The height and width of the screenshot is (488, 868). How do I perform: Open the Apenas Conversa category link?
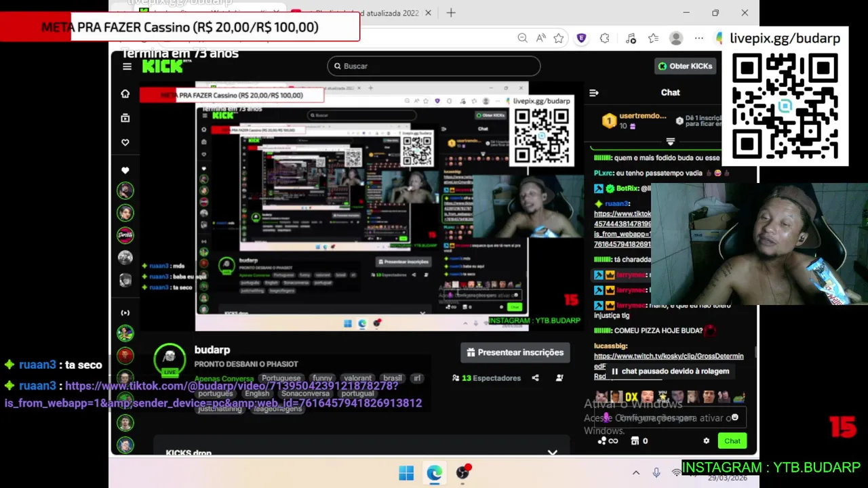pyautogui.click(x=224, y=378)
